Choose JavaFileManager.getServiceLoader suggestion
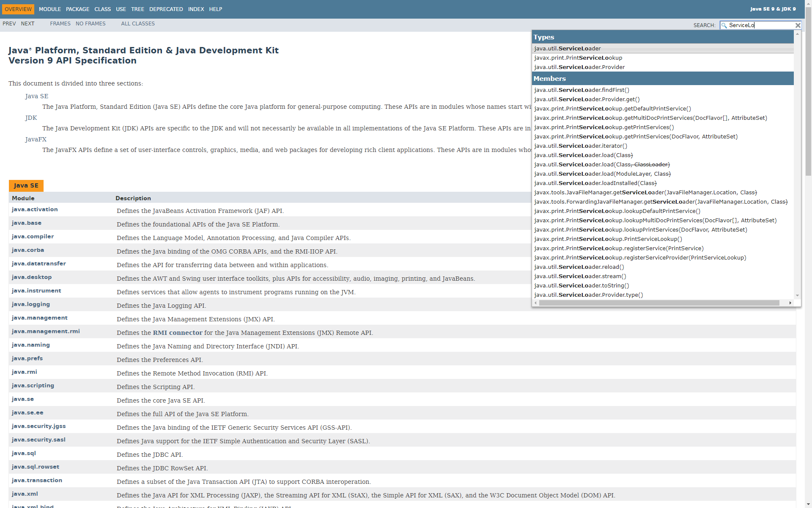 pyautogui.click(x=663, y=192)
